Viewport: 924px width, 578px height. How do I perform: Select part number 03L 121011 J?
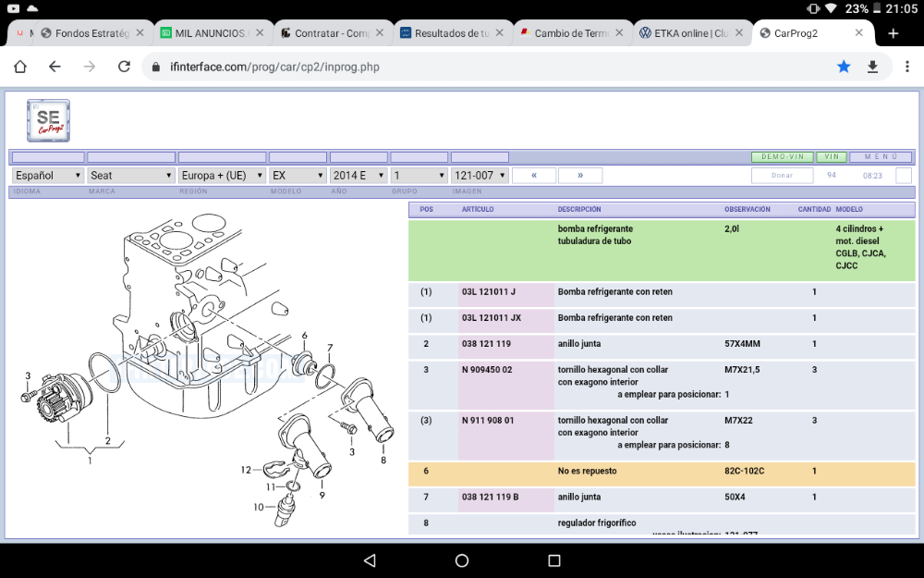[x=489, y=291]
